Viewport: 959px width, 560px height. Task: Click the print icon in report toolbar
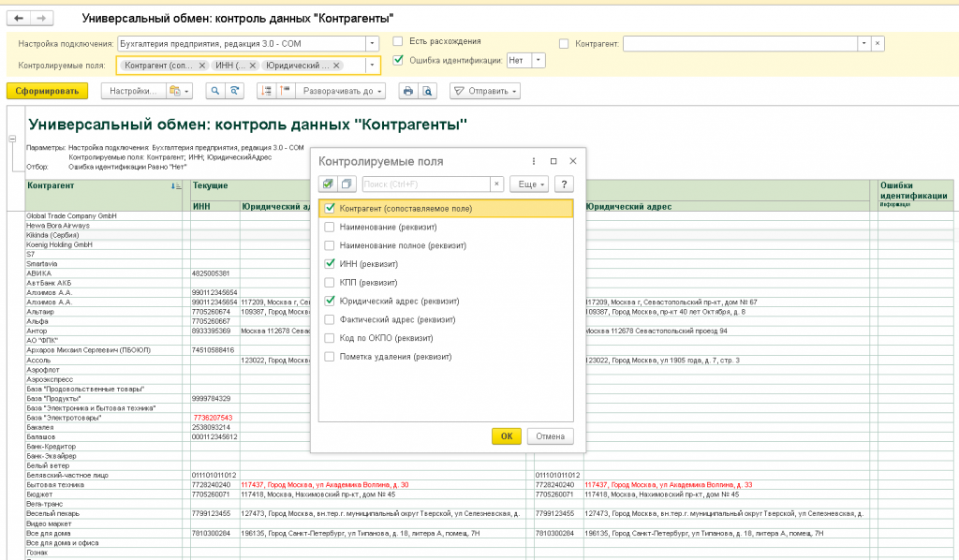(408, 91)
